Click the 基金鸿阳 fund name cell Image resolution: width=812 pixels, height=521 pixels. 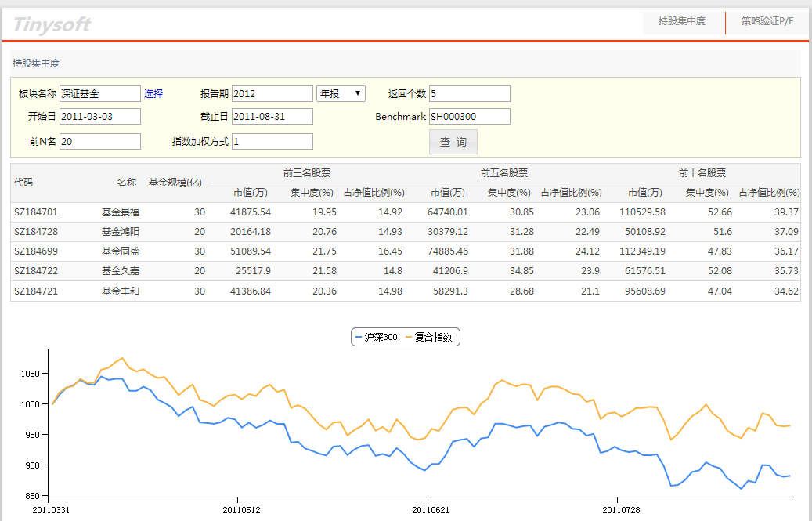[x=119, y=232]
